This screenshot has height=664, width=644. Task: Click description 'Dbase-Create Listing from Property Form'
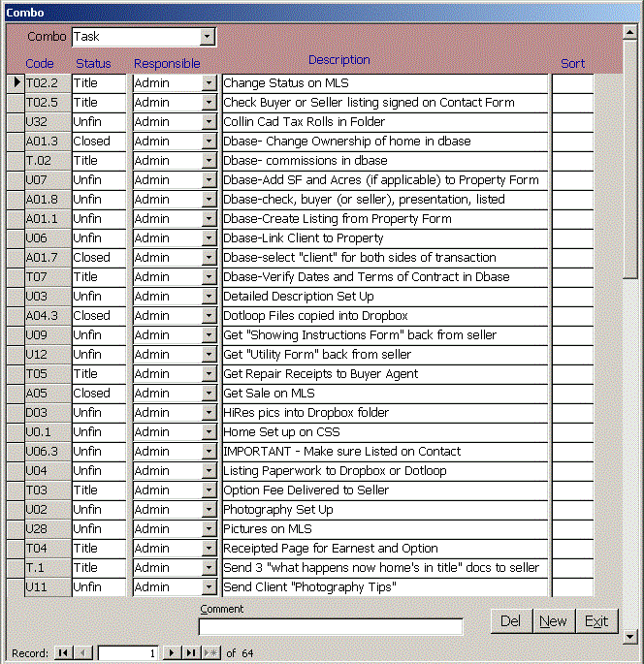click(385, 219)
